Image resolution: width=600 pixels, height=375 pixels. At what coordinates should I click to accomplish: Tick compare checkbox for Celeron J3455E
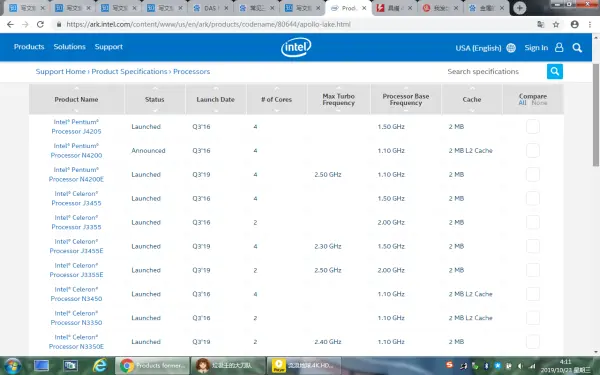coord(533,246)
